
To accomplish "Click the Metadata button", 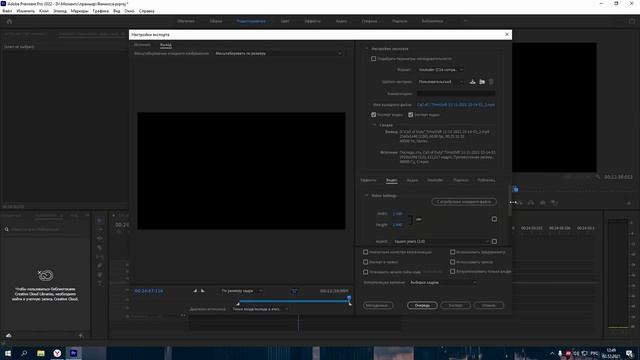I will tap(378, 305).
